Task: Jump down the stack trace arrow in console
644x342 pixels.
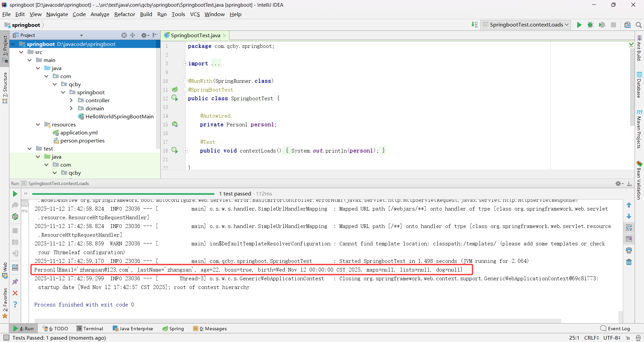Action: pos(629,217)
